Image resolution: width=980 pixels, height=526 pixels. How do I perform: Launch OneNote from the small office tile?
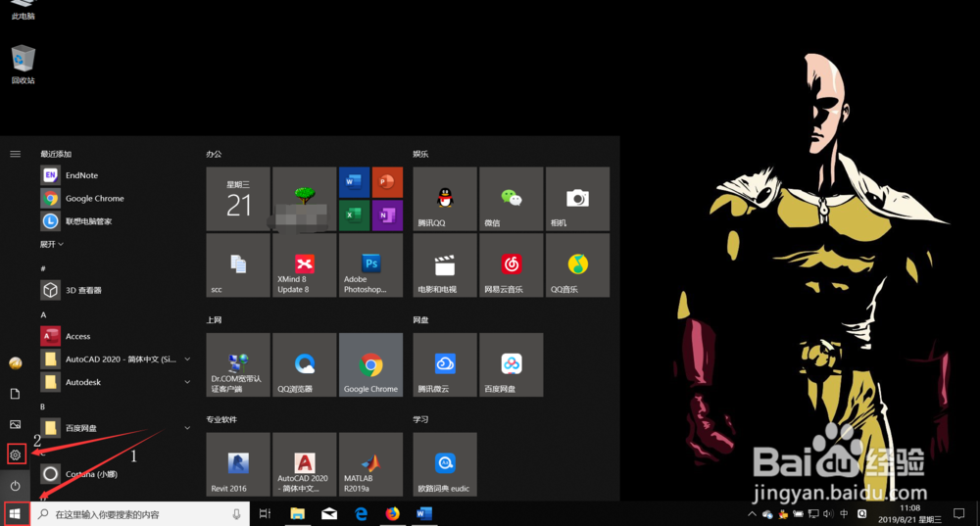click(x=387, y=215)
